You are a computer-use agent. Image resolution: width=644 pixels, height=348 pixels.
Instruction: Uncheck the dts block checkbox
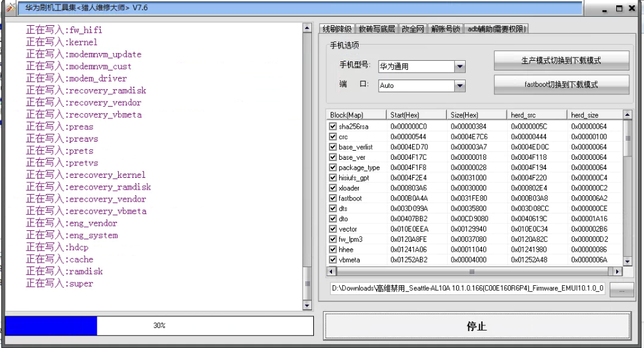pyautogui.click(x=333, y=208)
